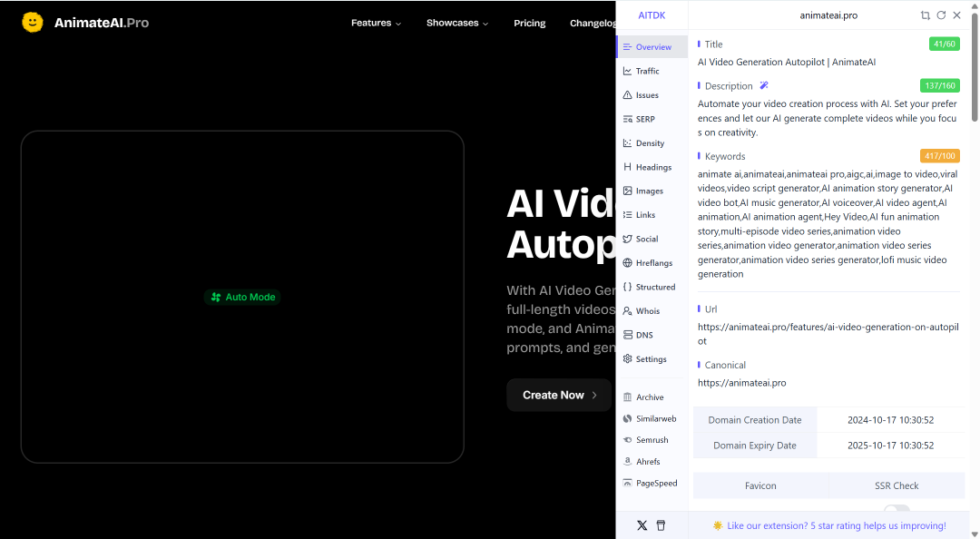Open the DNS section
980x539 pixels.
pos(652,335)
